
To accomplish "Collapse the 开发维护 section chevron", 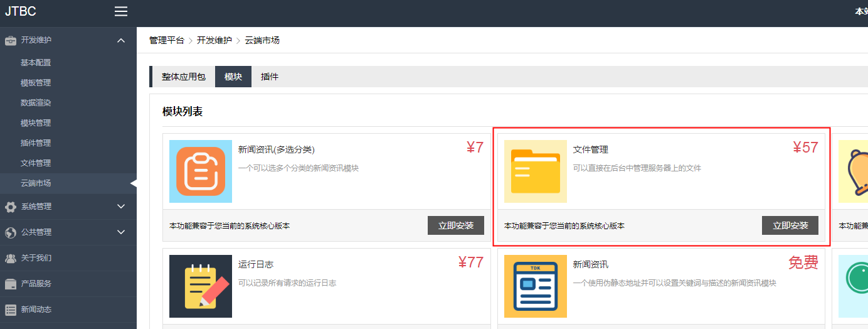I will [x=121, y=41].
